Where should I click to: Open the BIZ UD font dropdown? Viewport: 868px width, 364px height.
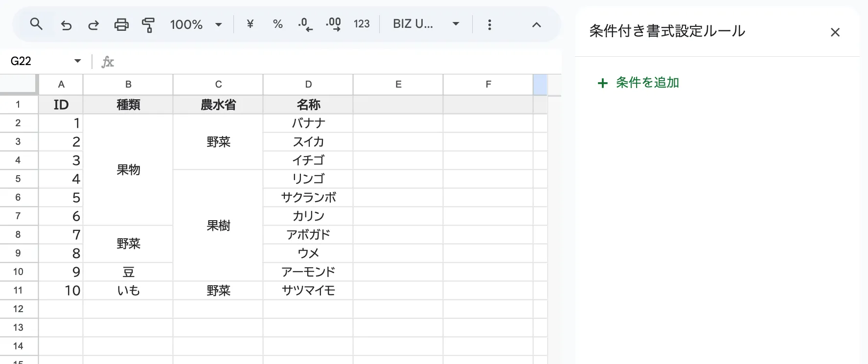click(x=426, y=24)
